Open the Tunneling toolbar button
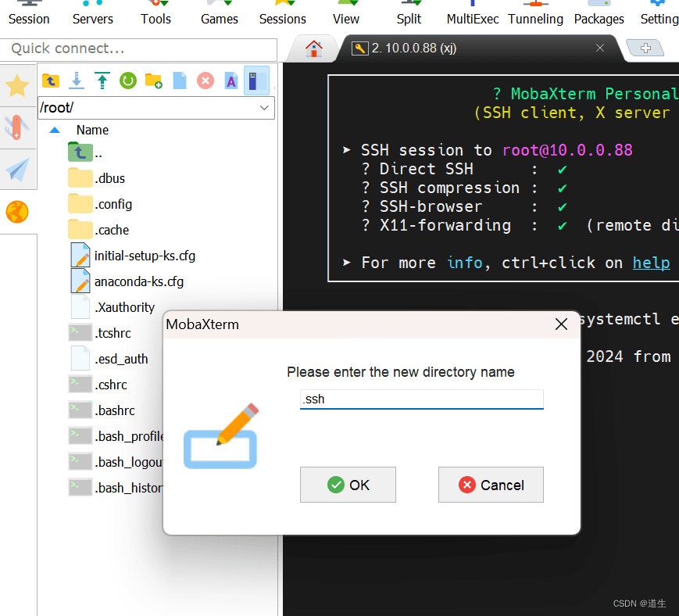This screenshot has width=679, height=616. point(536,14)
